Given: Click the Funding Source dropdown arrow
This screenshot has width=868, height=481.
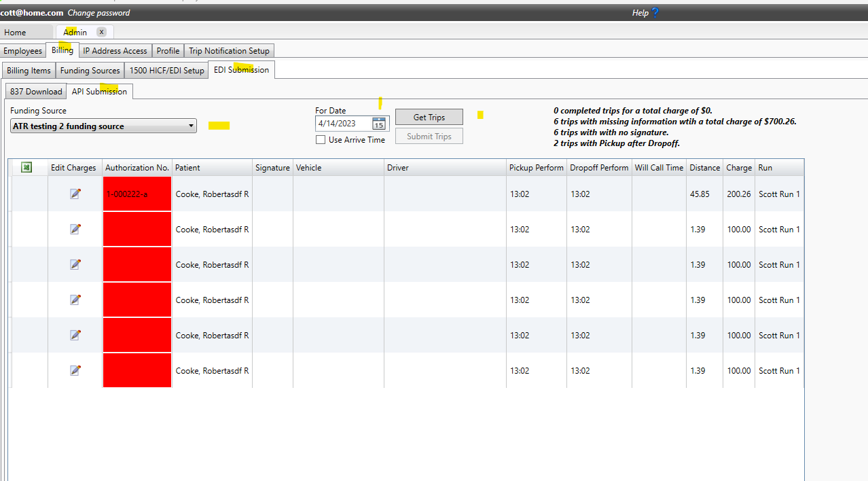Looking at the screenshot, I should tap(191, 126).
